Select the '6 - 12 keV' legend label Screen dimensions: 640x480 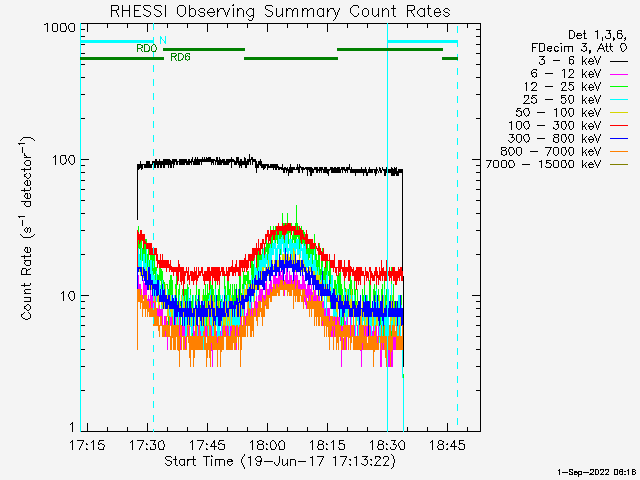[x=566, y=74]
